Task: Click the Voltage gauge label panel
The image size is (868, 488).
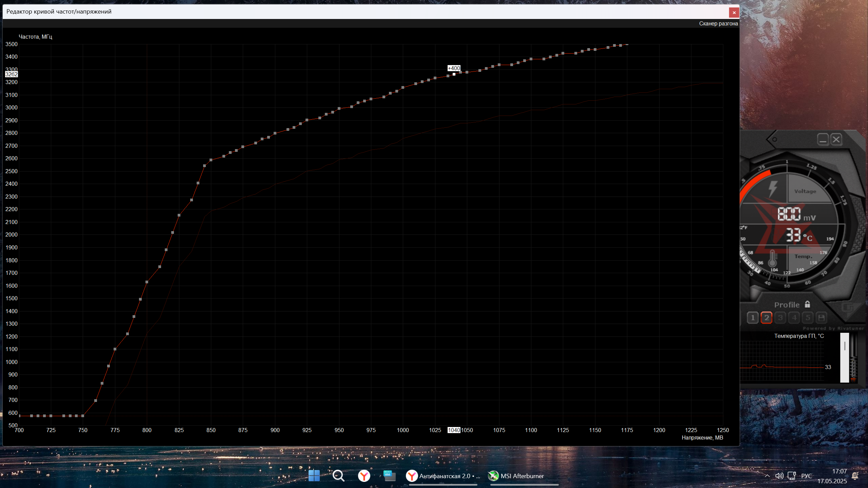Action: point(805,191)
